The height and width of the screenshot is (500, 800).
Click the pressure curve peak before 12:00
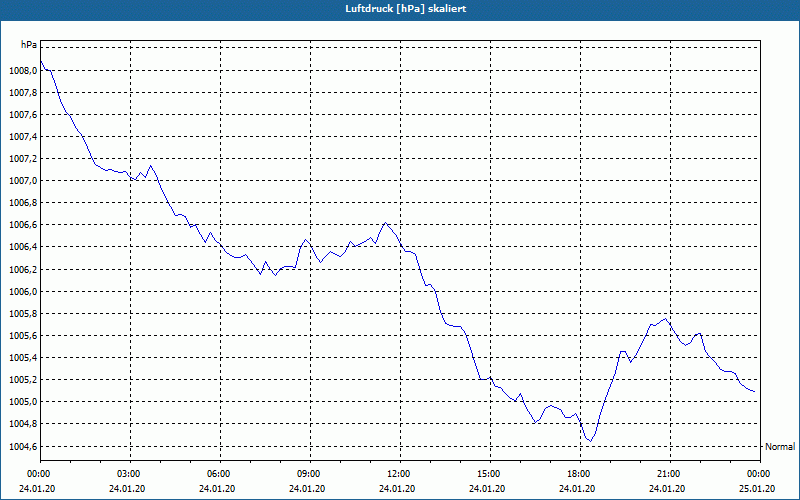(x=385, y=223)
